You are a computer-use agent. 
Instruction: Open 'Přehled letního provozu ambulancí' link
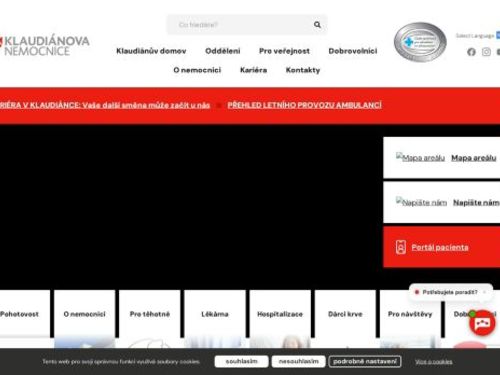click(304, 105)
